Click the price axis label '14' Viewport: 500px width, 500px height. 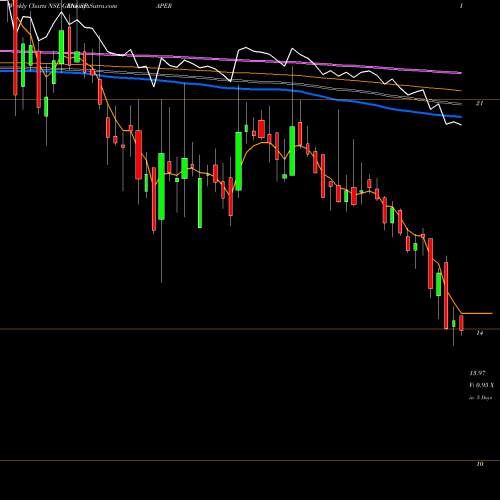(479, 333)
